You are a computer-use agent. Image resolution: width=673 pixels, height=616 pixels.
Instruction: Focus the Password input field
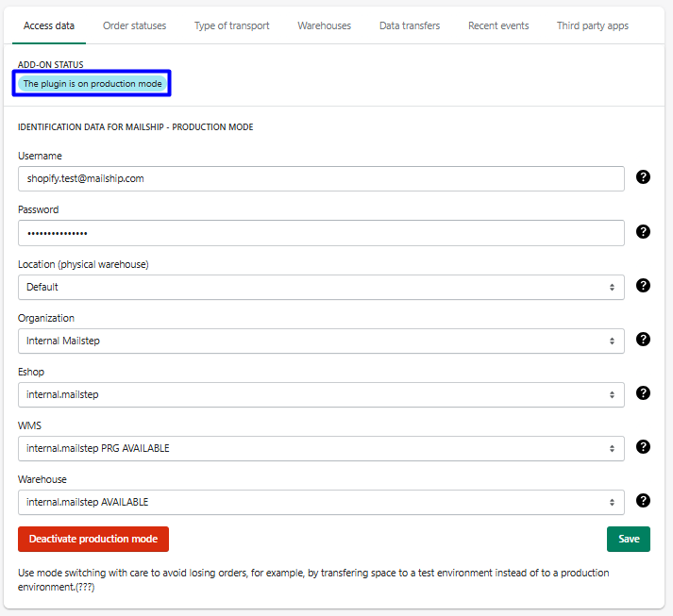321,232
